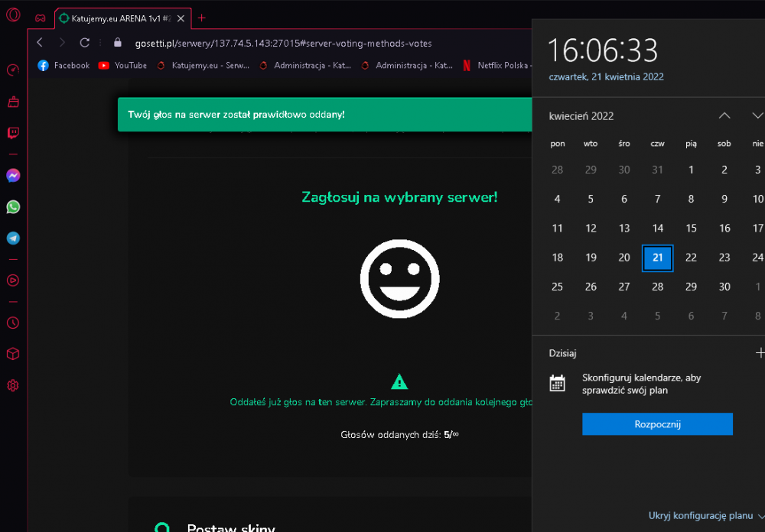Open Messenger in the sidebar
The height and width of the screenshot is (532, 765).
pos(13,176)
